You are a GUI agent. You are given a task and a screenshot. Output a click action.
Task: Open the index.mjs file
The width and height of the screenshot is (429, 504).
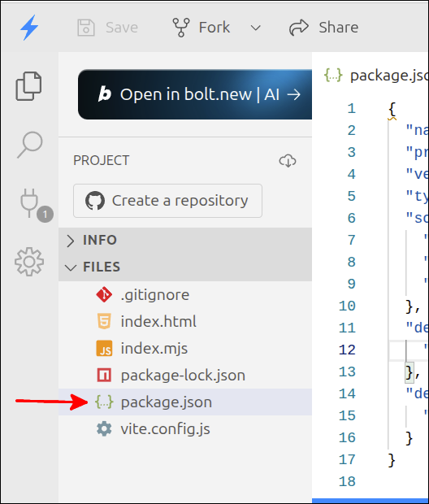[x=185, y=349]
